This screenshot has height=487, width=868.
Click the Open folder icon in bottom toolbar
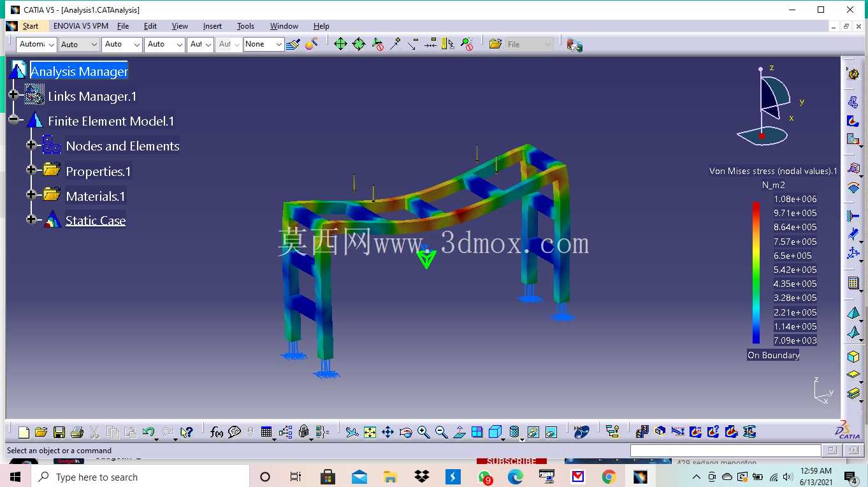point(41,432)
